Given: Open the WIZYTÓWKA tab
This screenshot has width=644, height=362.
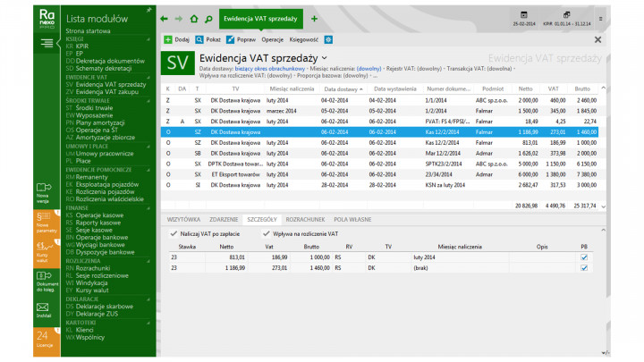Looking at the screenshot, I should [x=183, y=218].
